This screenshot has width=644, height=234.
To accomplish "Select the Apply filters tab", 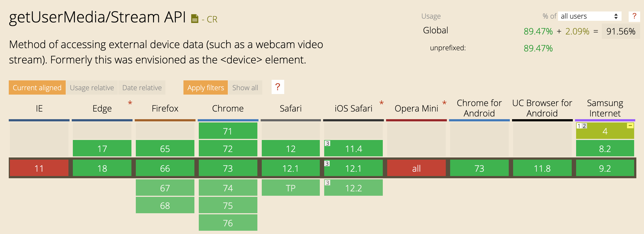I will pos(206,87).
